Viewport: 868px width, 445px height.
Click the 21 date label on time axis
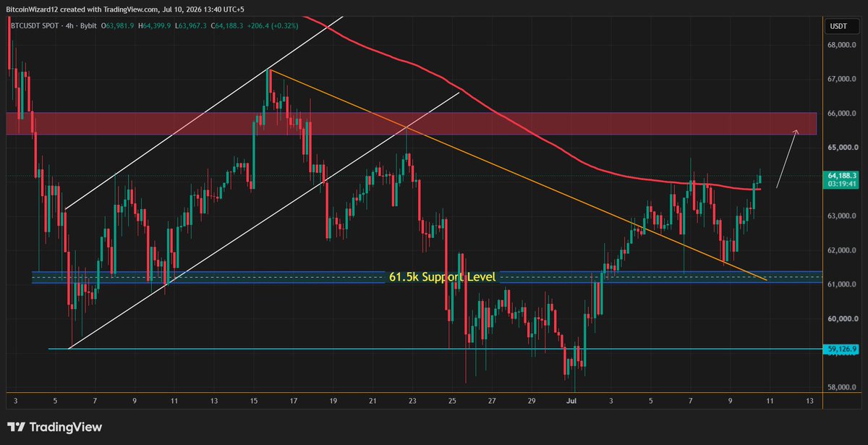click(x=373, y=400)
